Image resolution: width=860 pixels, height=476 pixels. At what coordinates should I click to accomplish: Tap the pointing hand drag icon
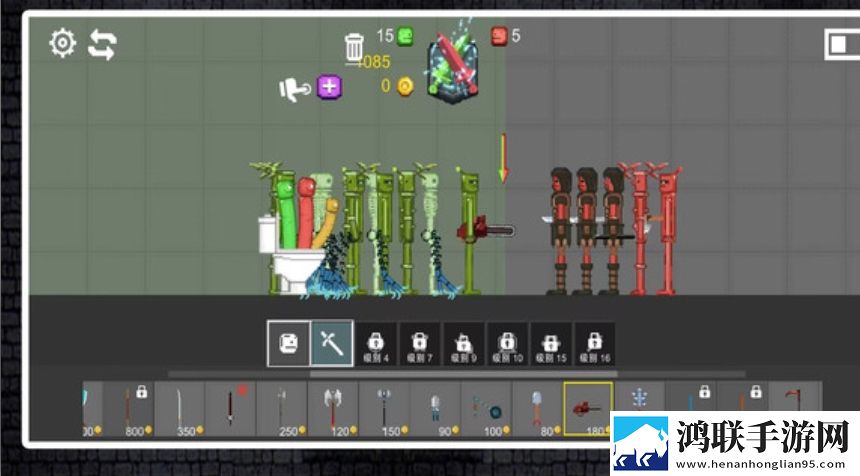(294, 89)
